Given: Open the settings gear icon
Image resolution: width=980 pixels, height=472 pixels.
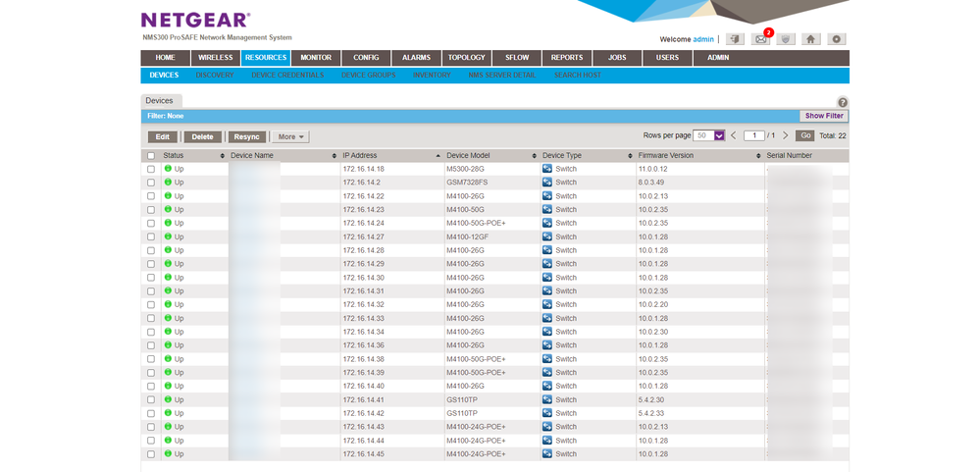Looking at the screenshot, I should pos(836,39).
